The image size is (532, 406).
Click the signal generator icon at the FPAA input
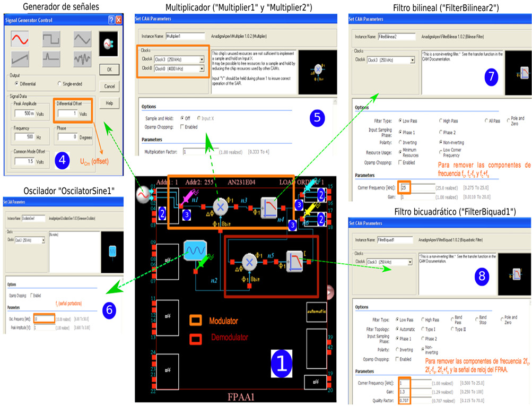pos(144,195)
